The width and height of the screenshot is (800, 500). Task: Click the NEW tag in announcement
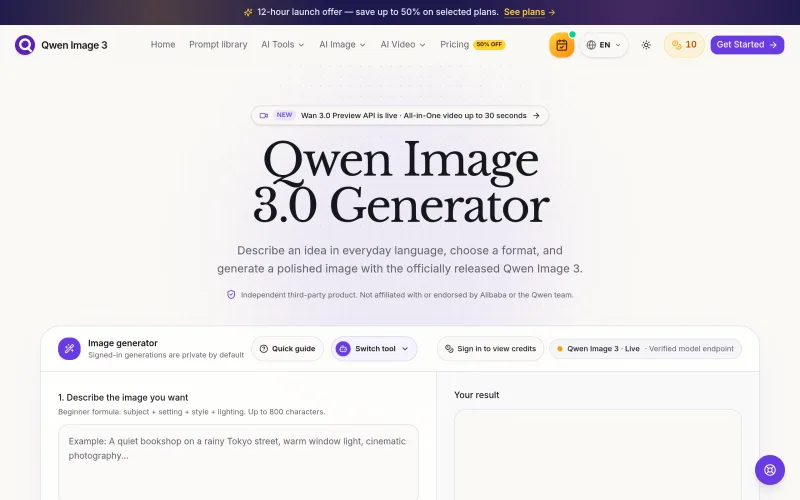point(284,115)
